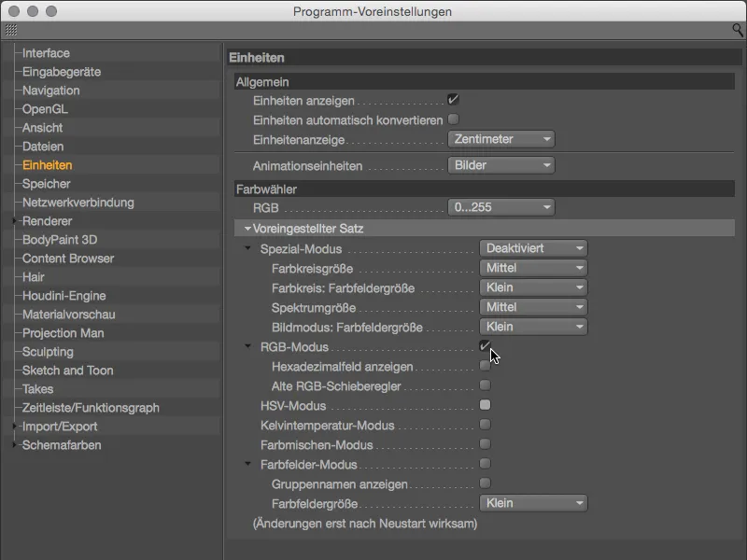Close the Programm-Voreinstellungen window
This screenshot has height=560, width=747.
14,11
